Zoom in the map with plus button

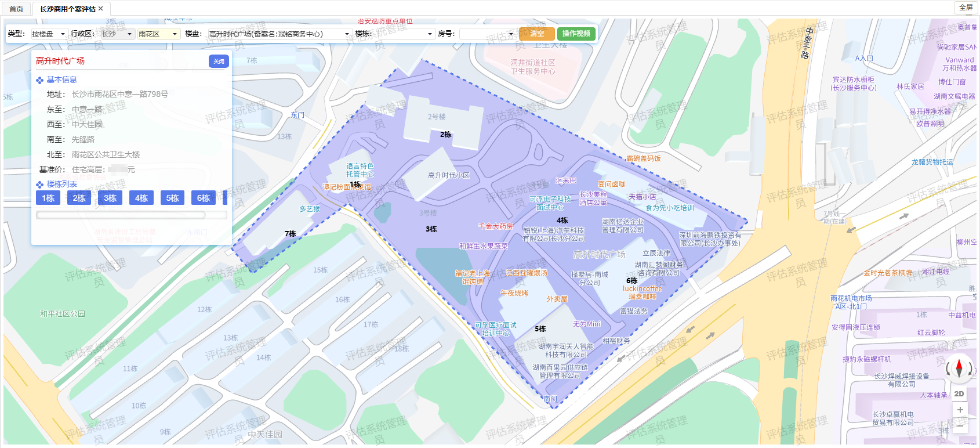coord(960,410)
